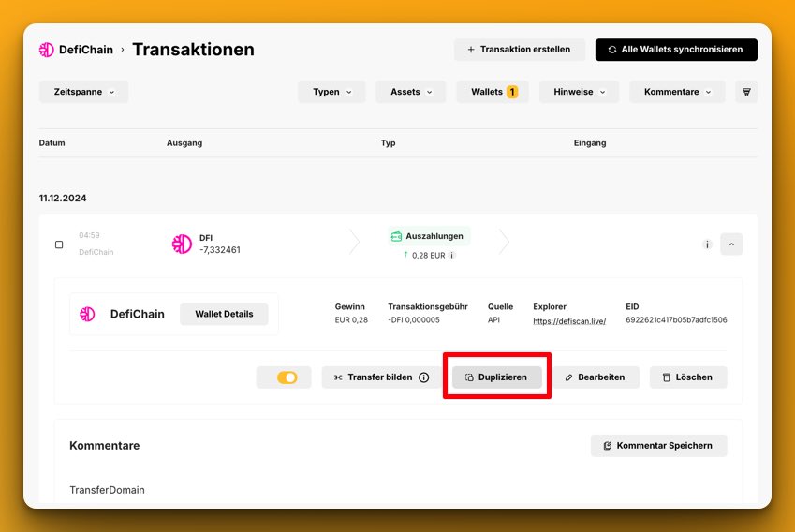
Task: Click the Transaktionsgebühr value -DFI 0,000005
Action: (414, 320)
